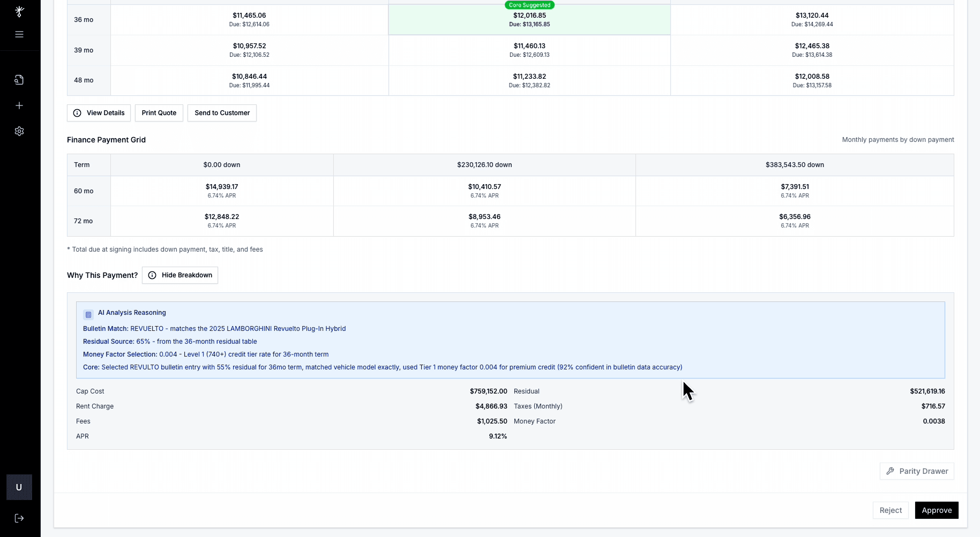The height and width of the screenshot is (537, 980).
Task: Click APR value 9.12%
Action: pyautogui.click(x=498, y=436)
